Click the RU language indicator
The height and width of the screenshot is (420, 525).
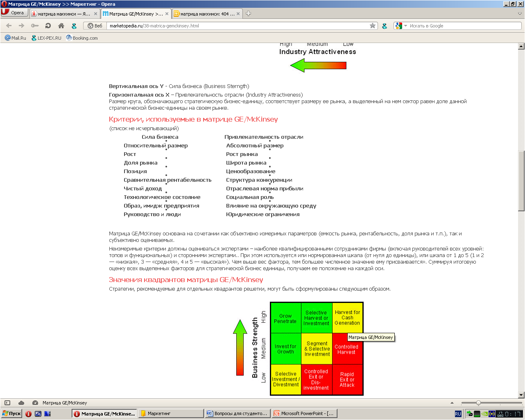pos(458,414)
